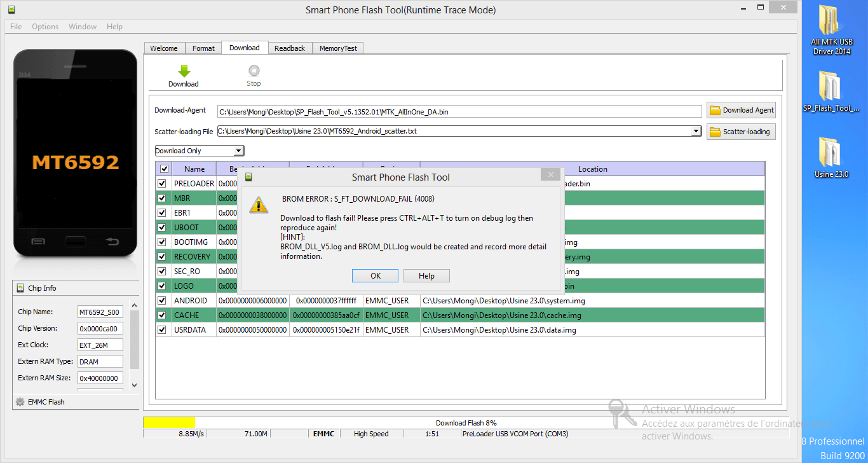Uncheck the LOGO partition checkbox

(162, 286)
